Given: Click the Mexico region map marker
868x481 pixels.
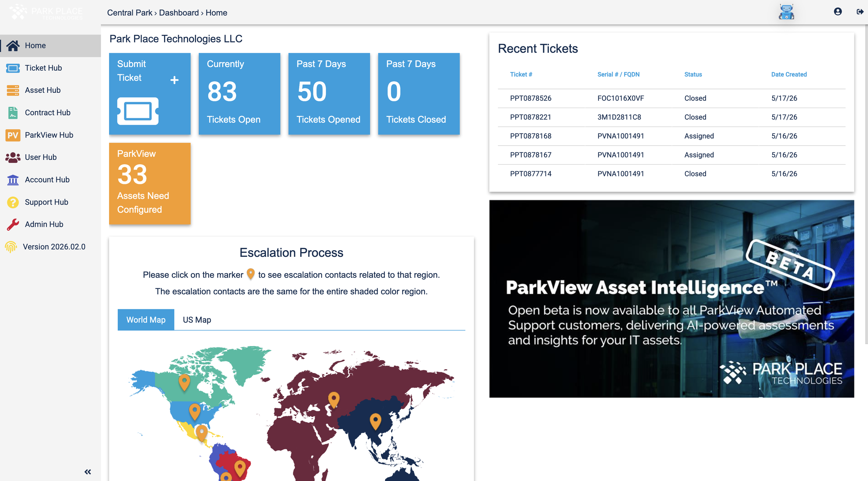Looking at the screenshot, I should point(202,433).
